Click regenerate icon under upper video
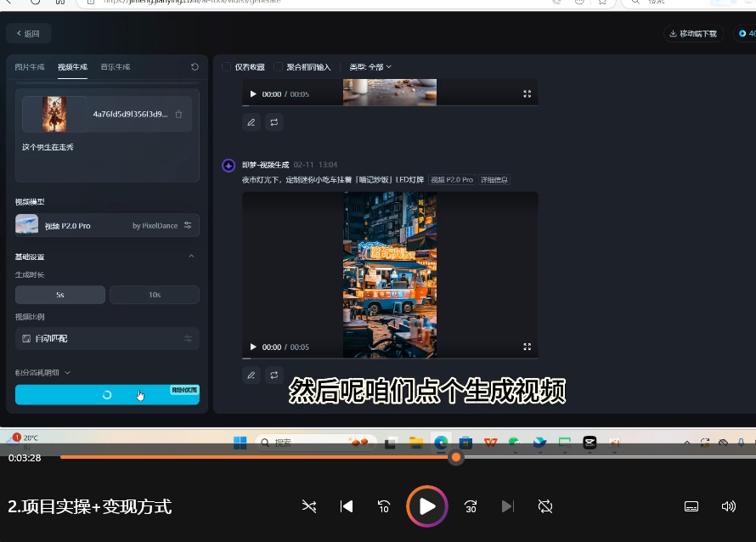This screenshot has width=756, height=542. [x=274, y=122]
